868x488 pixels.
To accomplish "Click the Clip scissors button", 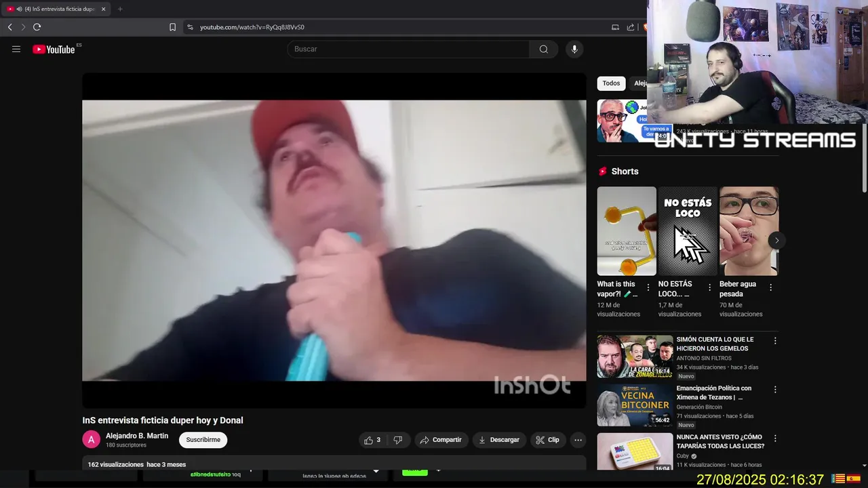I will click(x=548, y=440).
